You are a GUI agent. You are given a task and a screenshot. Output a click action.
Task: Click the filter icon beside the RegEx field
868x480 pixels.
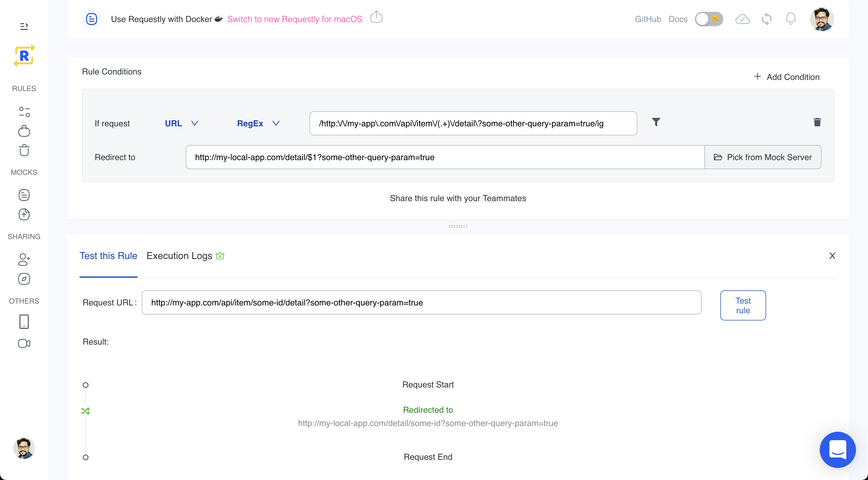pos(656,122)
